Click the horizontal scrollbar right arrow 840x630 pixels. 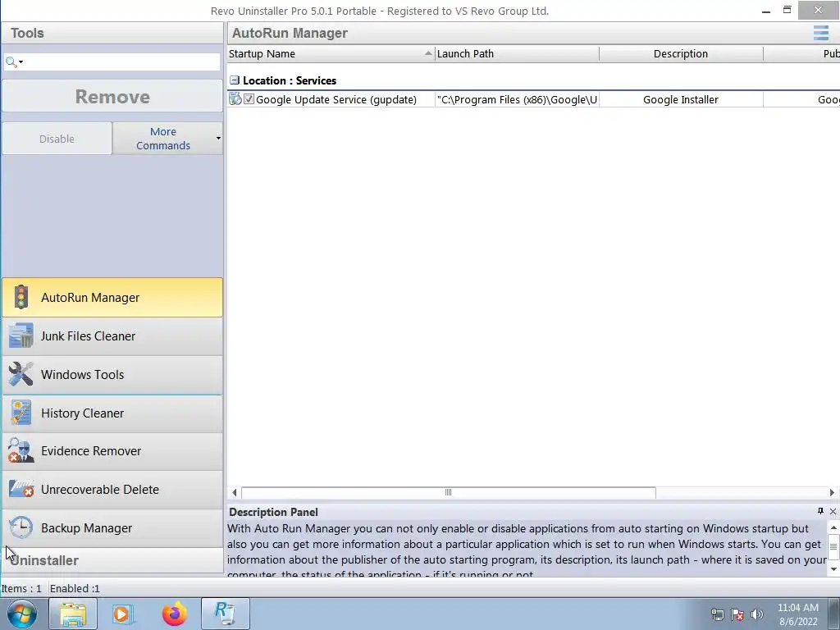click(x=832, y=492)
